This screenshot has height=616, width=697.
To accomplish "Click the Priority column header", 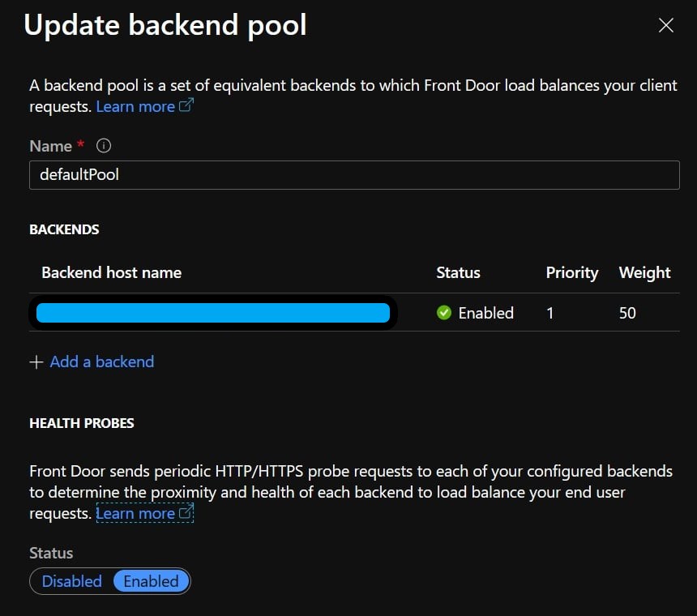I will 571,273.
